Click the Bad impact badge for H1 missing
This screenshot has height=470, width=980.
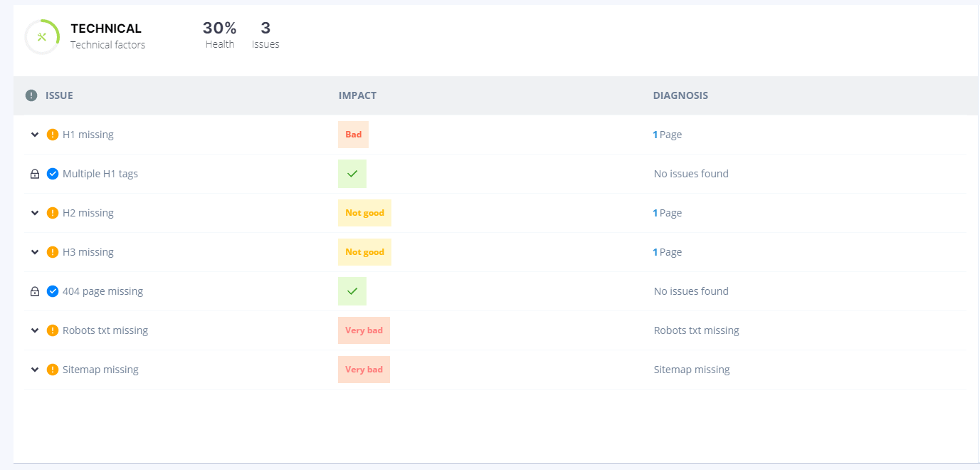(353, 135)
